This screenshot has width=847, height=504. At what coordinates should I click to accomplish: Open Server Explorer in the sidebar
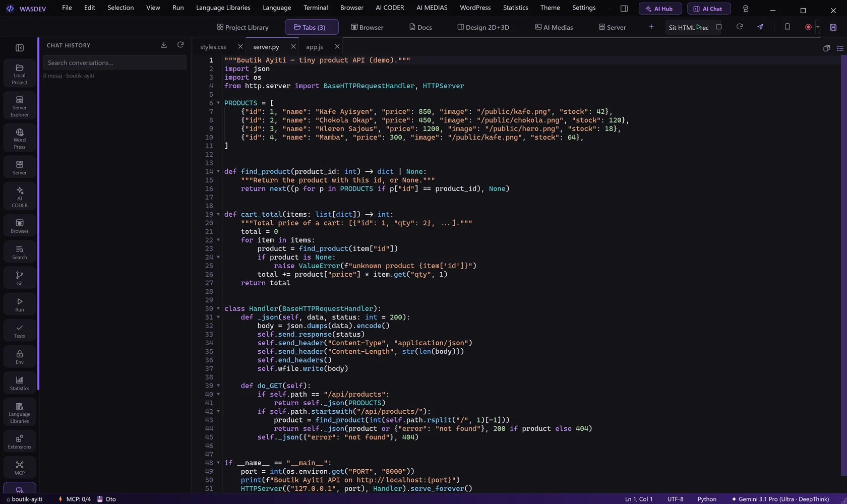click(x=20, y=106)
